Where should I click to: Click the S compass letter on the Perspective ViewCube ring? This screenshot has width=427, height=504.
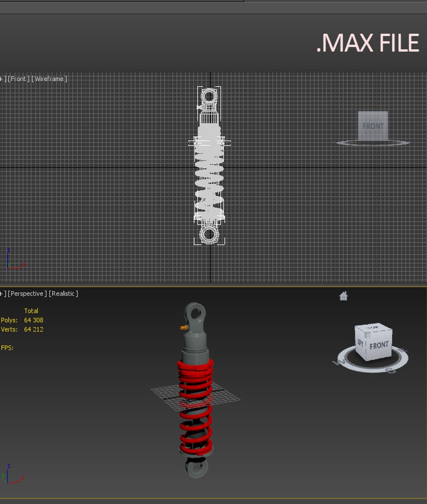391,370
